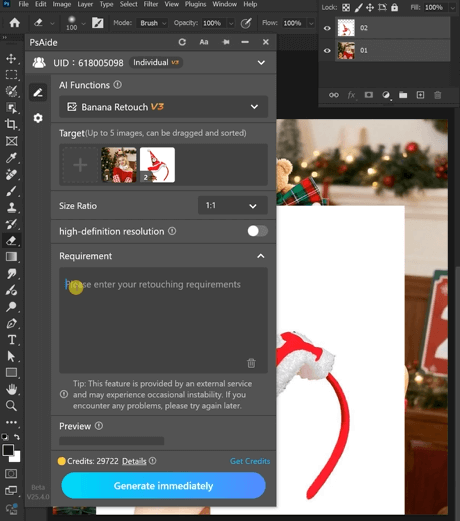This screenshot has width=460, height=521.
Task: Select the Object Selection tool
Action: click(x=11, y=91)
